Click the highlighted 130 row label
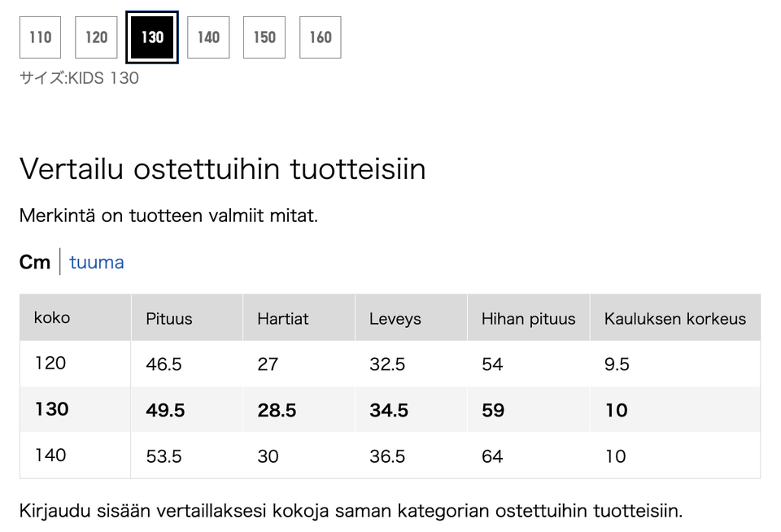This screenshot has height=532, width=781. pyautogui.click(x=52, y=409)
